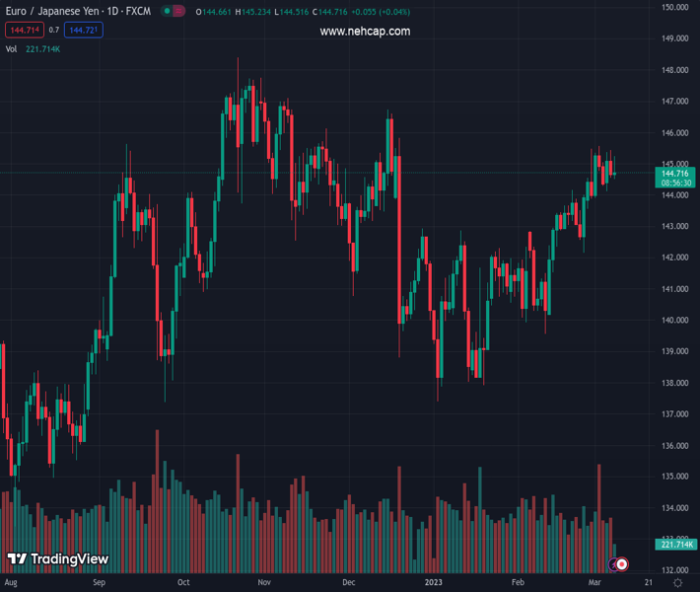Click the volume label 221.714K on axis
Screen dimensions: 700x592
(676, 545)
